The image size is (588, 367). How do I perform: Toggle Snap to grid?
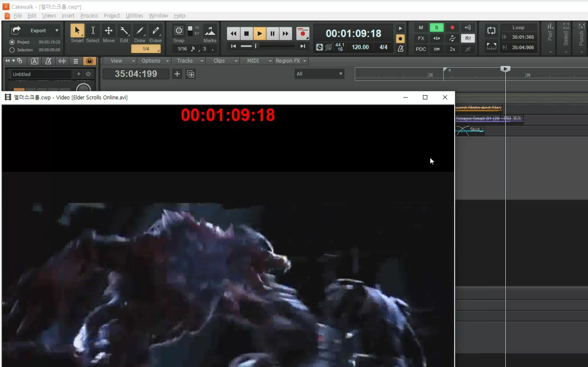(179, 31)
